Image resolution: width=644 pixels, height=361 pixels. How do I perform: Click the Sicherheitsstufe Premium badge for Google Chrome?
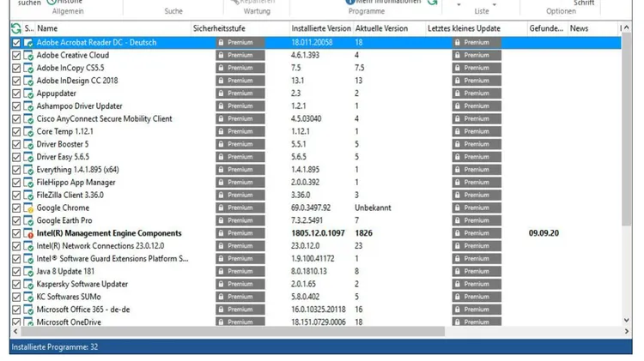coord(240,208)
